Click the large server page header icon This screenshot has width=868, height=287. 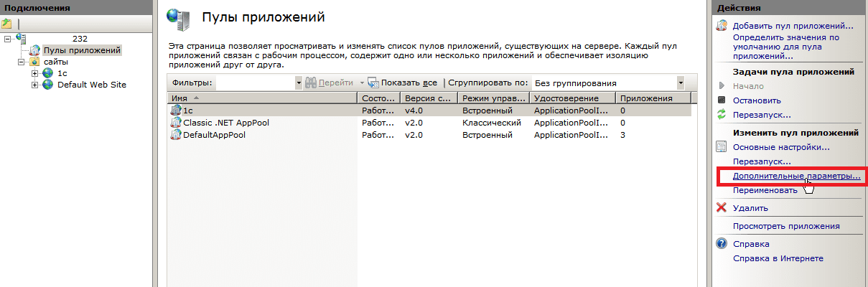click(177, 21)
